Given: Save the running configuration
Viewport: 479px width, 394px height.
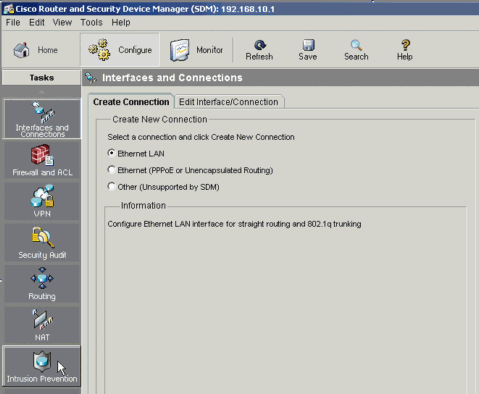Looking at the screenshot, I should click(x=308, y=50).
